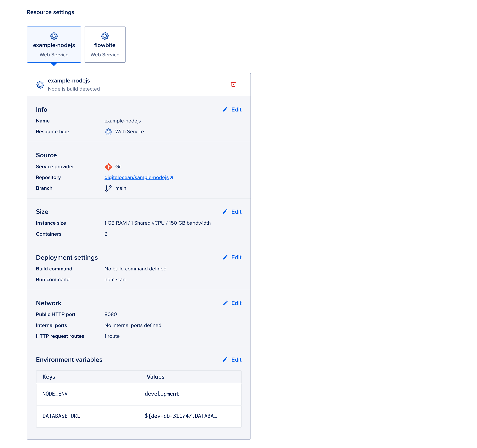477x448 pixels.
Task: Edit the Deployment settings
Action: 232,257
